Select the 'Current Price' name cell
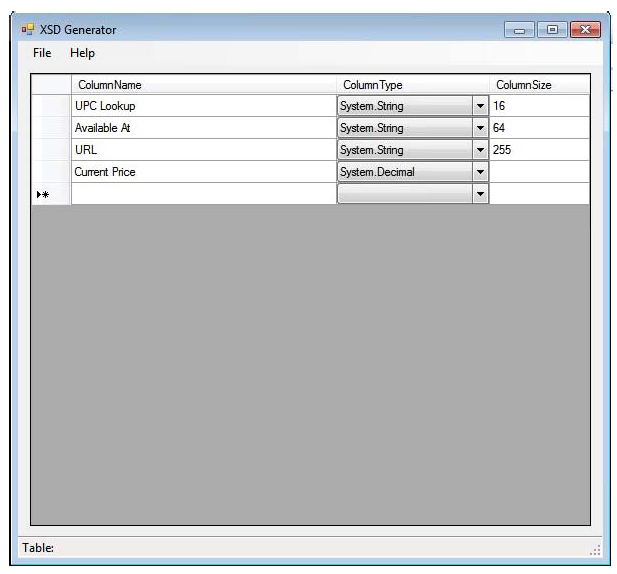The image size is (617, 574). pos(204,172)
